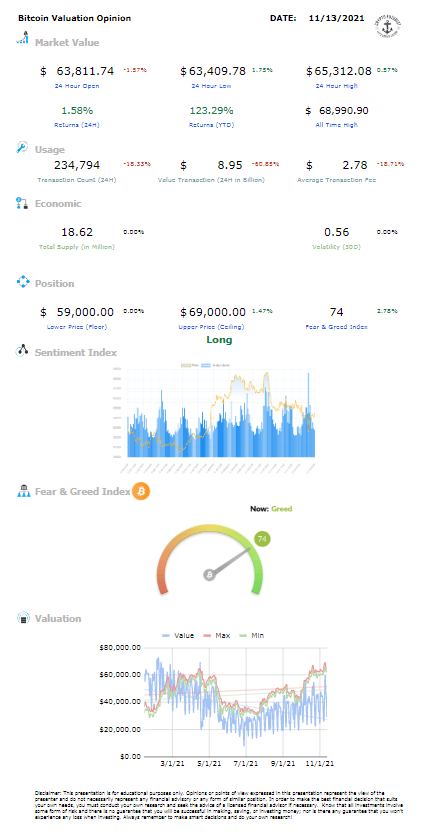The width and height of the screenshot is (438, 840).
Task: Click the 11/1/21 axis date label
Action: 321,762
